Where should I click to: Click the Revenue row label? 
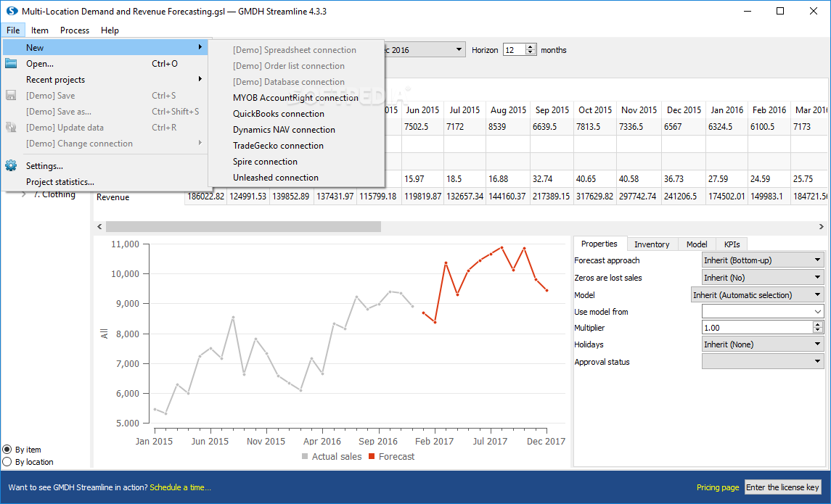(113, 197)
